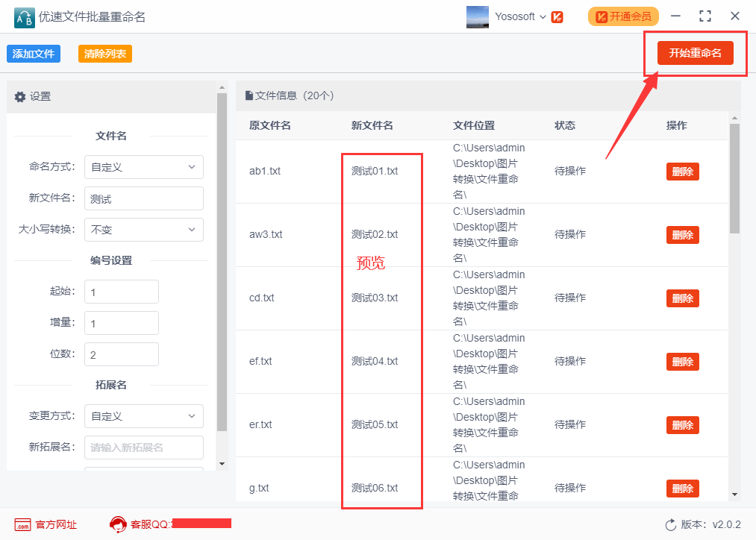The image size is (756, 540).
Task: Toggle full screen window icon
Action: click(x=705, y=16)
